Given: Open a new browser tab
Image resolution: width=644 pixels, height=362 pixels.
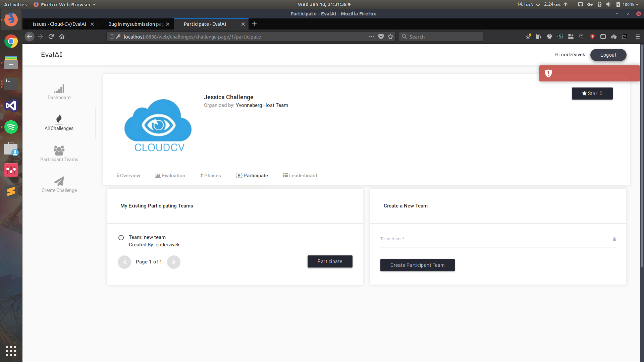Looking at the screenshot, I should 254,24.
